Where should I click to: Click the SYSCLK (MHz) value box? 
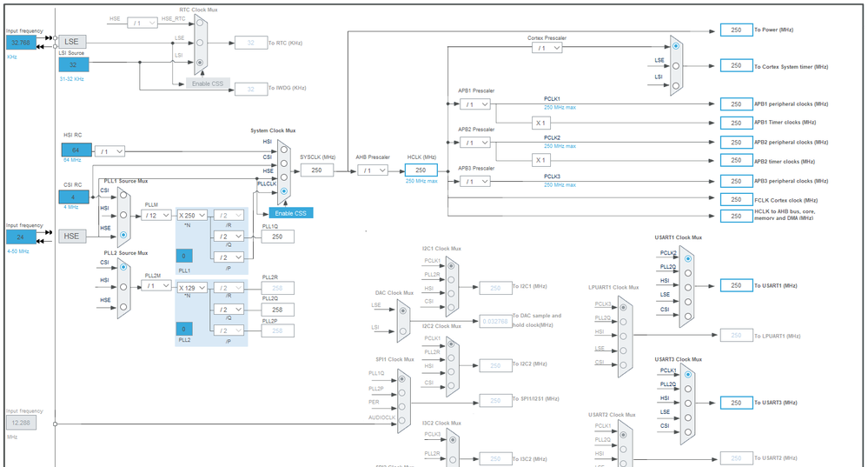click(x=316, y=170)
